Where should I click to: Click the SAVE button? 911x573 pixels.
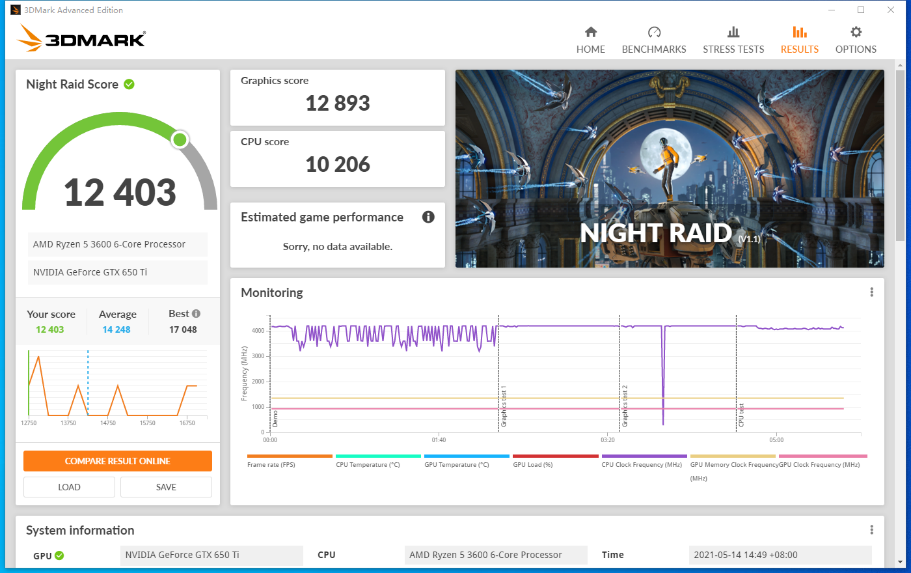pos(166,487)
